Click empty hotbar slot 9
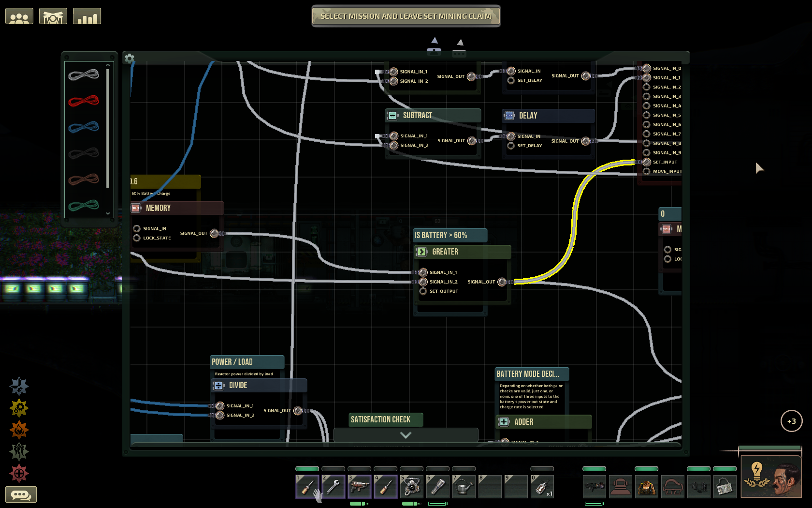 (516, 486)
